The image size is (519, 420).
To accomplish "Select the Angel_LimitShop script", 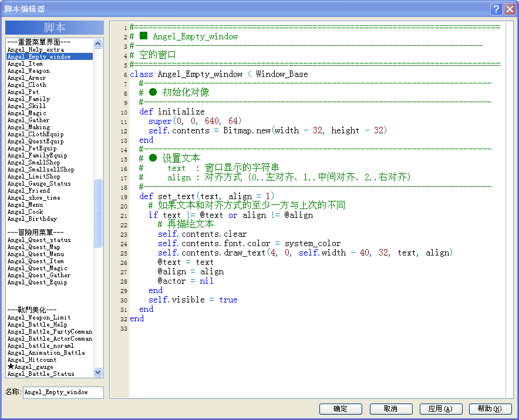I will (34, 177).
